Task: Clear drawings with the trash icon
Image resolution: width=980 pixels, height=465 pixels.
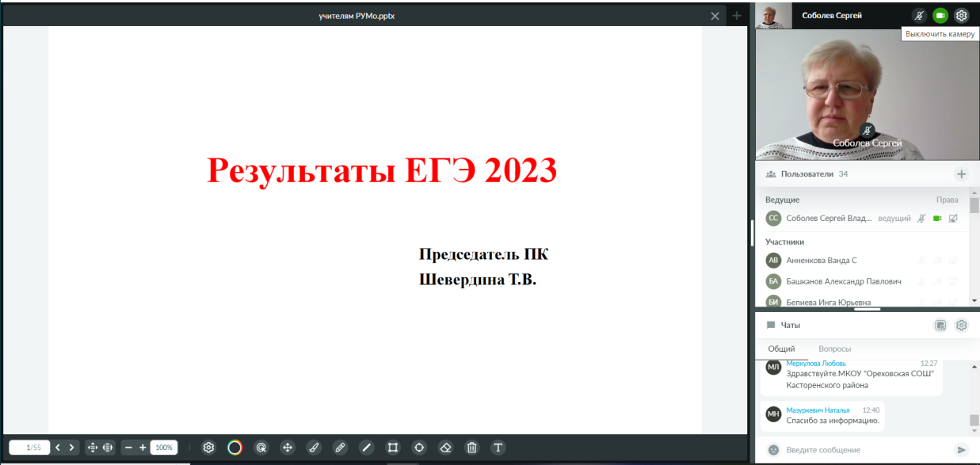Action: 471,448
